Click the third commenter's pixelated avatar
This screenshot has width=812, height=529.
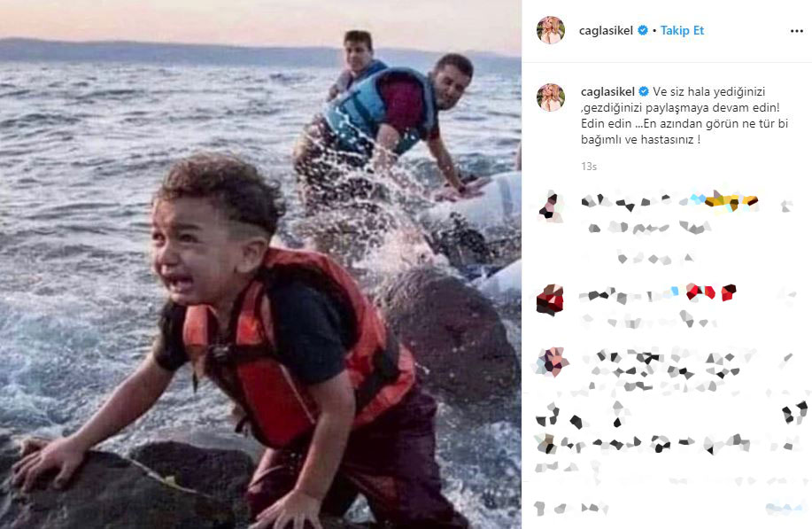click(x=551, y=362)
